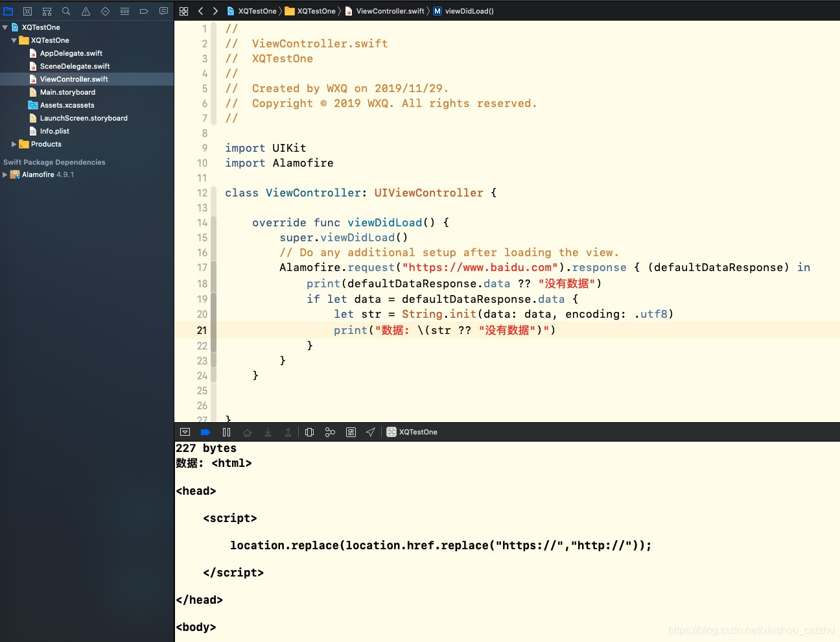Open the Report navigator speech-bubble icon
This screenshot has height=642, width=840.
click(x=163, y=11)
